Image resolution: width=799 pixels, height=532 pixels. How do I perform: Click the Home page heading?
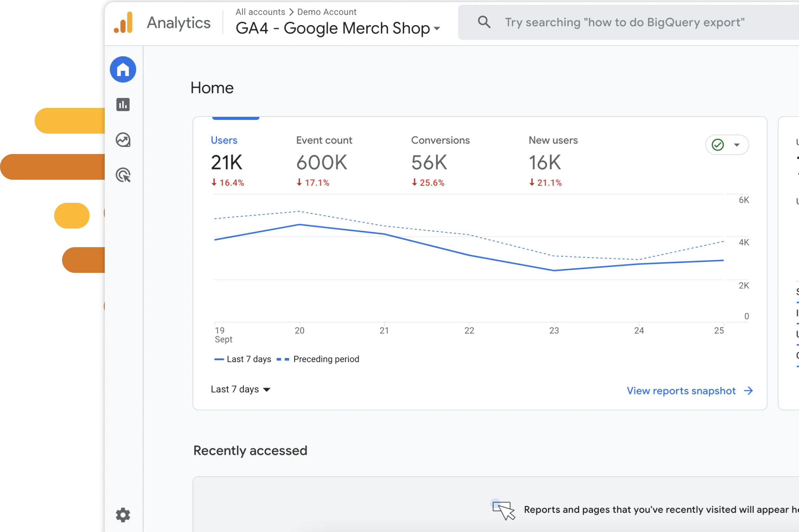point(212,88)
